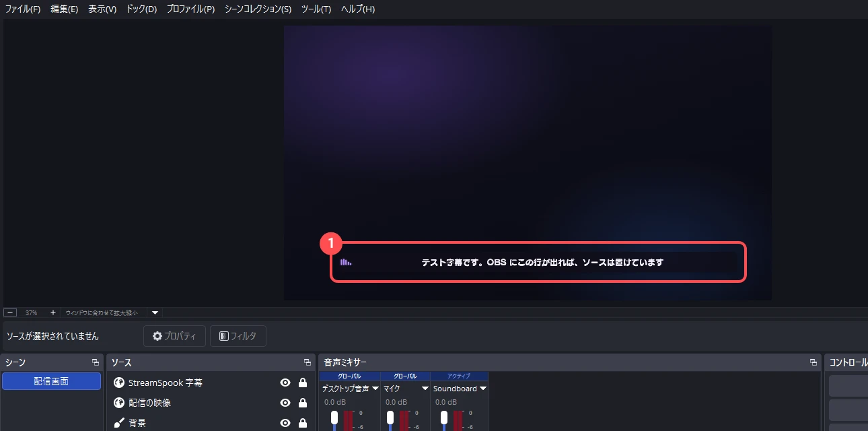Undock the 音声ミキサー panel

tap(813, 362)
